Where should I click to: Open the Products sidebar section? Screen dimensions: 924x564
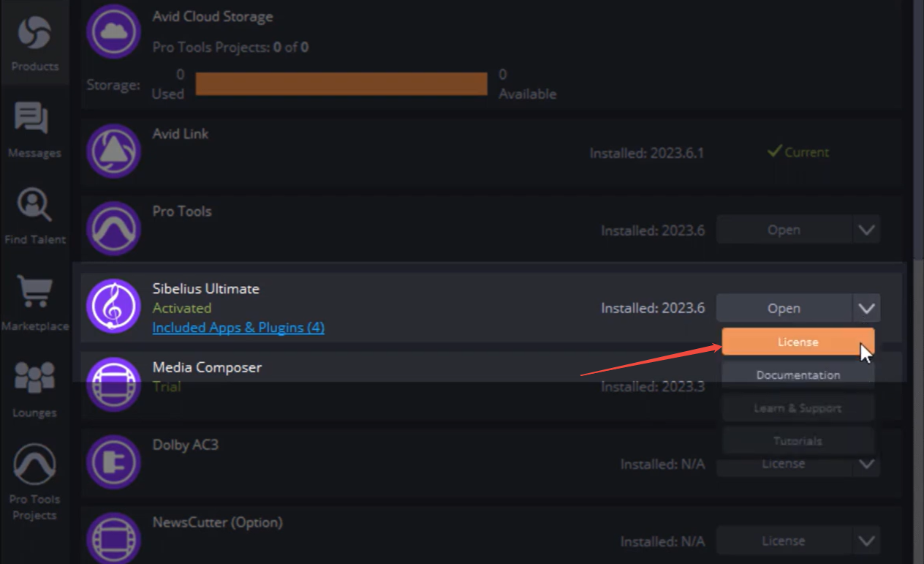click(x=34, y=43)
